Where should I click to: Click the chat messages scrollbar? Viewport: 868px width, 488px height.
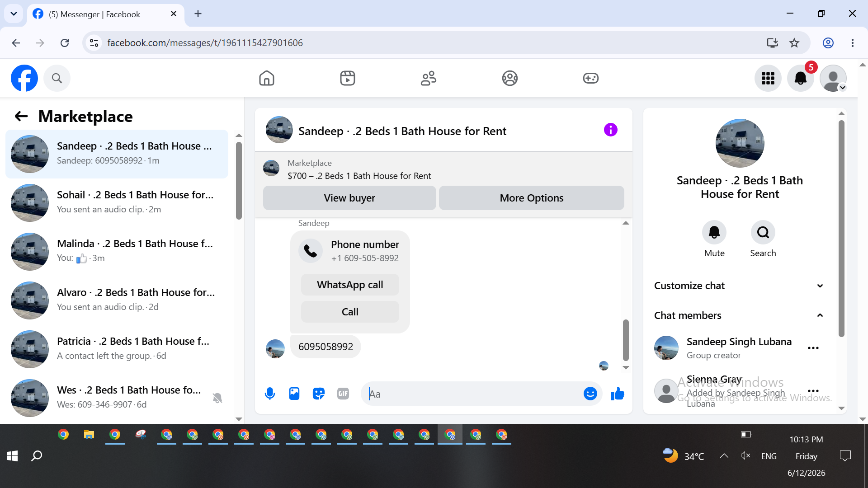click(x=626, y=340)
